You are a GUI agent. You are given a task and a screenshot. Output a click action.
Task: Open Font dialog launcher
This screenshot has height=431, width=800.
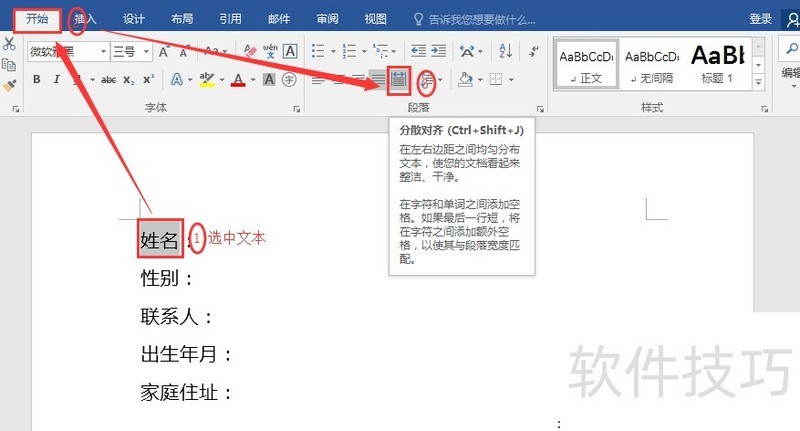click(296, 109)
